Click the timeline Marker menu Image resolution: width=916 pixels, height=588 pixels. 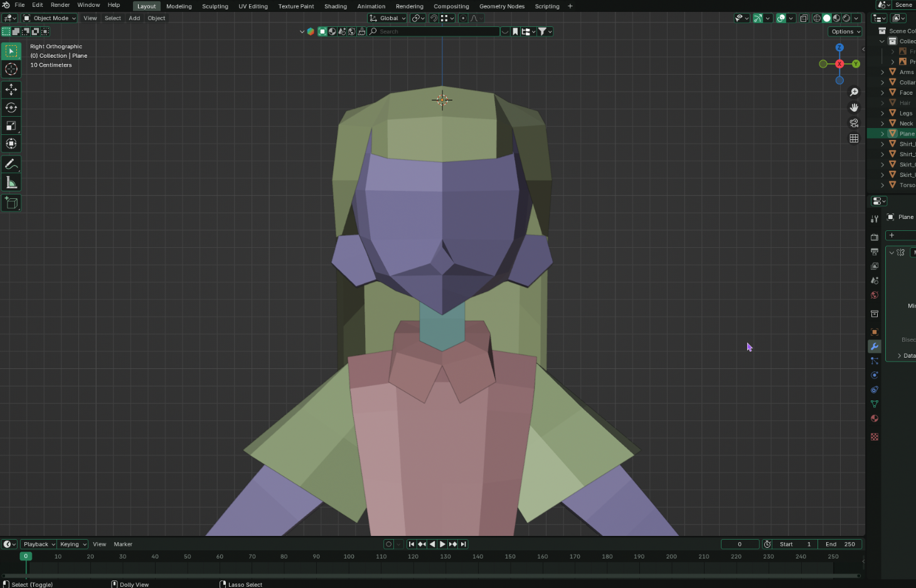tap(123, 544)
